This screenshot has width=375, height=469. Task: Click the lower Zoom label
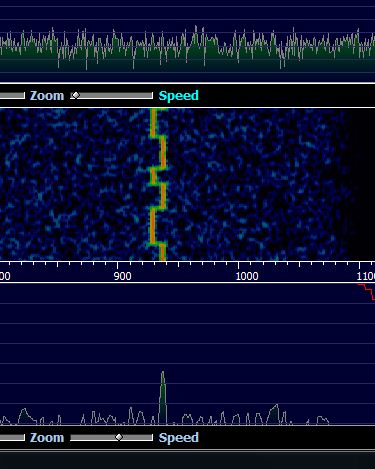point(47,438)
